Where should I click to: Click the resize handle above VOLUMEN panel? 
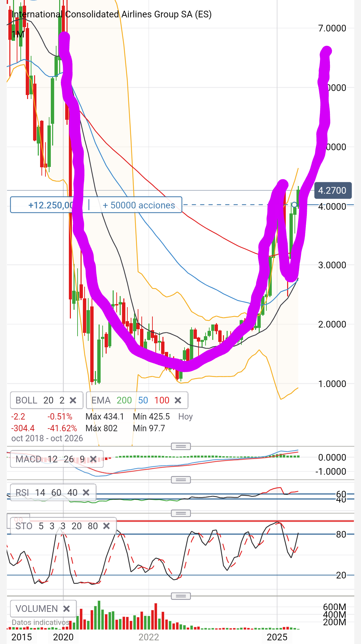click(181, 596)
